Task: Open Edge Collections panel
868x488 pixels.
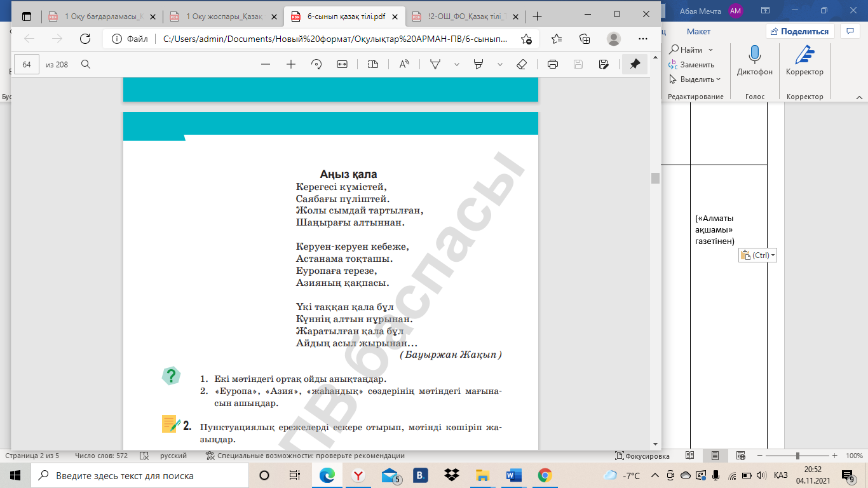Action: click(585, 39)
